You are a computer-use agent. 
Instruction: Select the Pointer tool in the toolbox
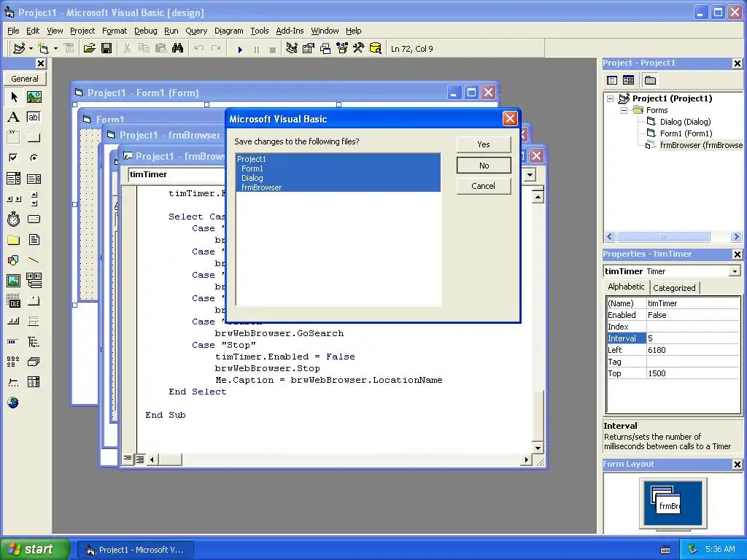coord(14,97)
